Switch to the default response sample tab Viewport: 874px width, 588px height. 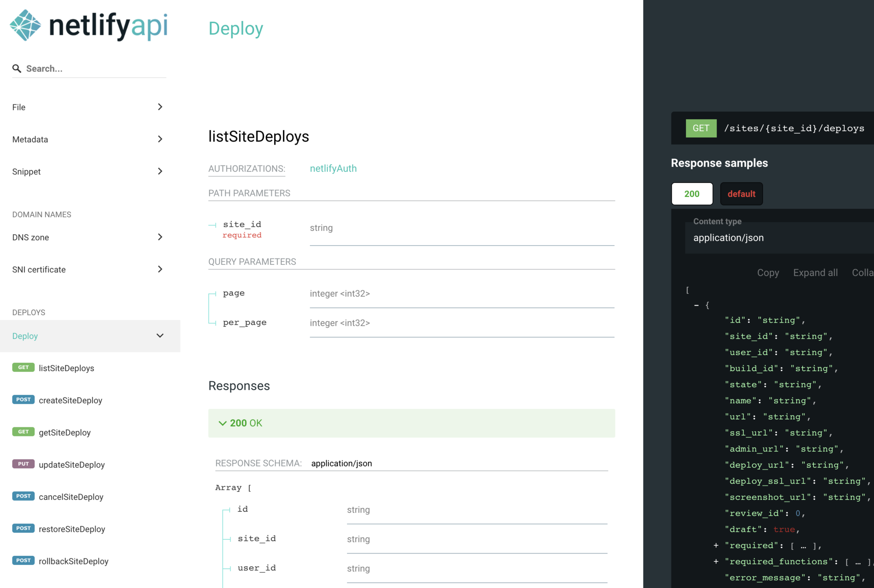[741, 194]
